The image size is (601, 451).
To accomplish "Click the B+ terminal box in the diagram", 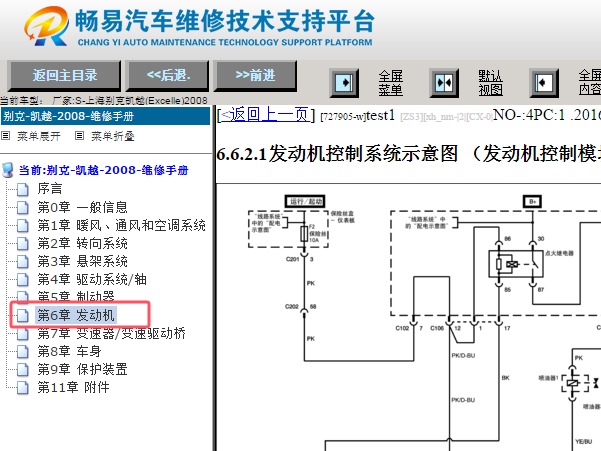I will point(532,201).
